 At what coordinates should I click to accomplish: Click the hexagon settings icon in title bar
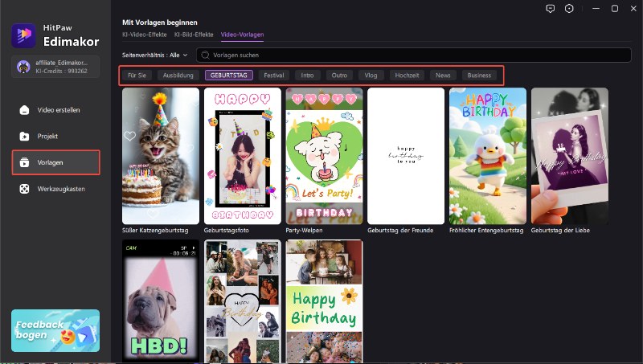click(570, 8)
